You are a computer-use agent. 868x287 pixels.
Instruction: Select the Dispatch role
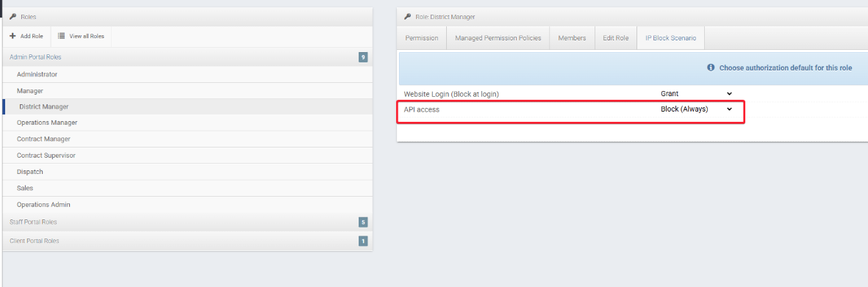[x=187, y=172]
